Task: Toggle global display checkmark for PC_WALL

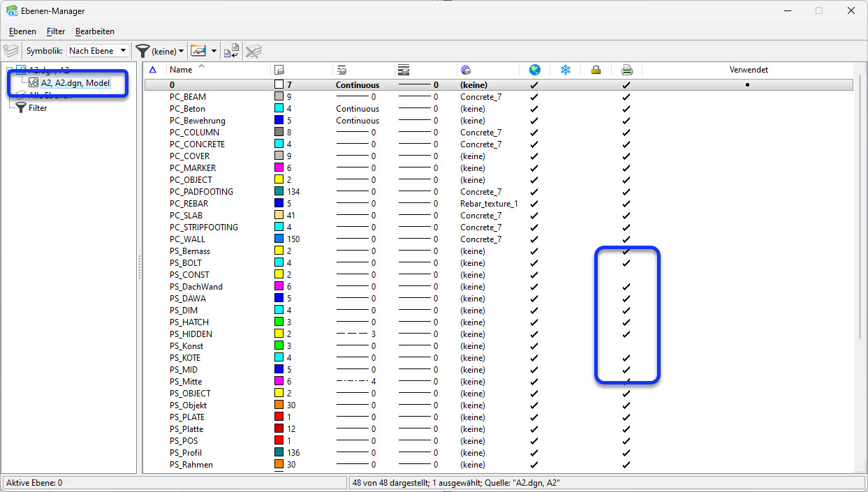Action: click(x=534, y=239)
